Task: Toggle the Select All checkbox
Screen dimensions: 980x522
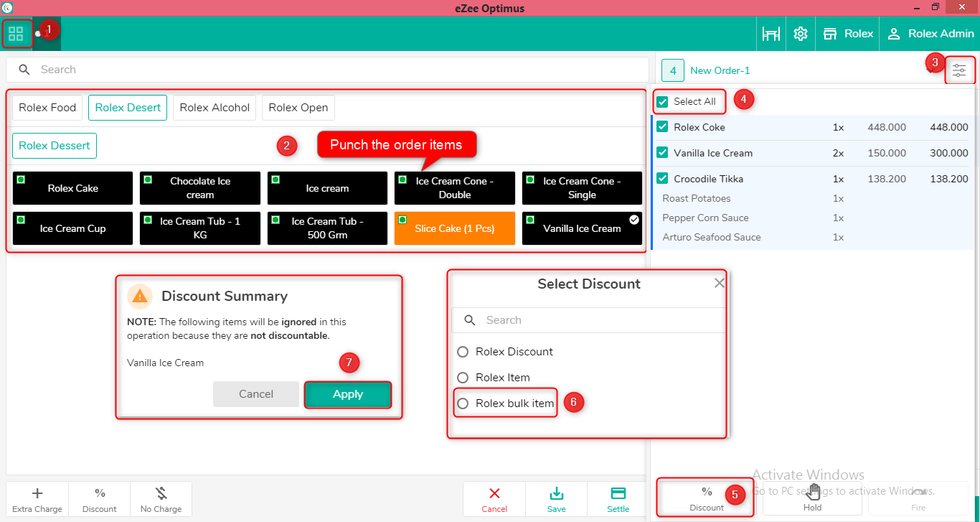Action: pyautogui.click(x=663, y=102)
